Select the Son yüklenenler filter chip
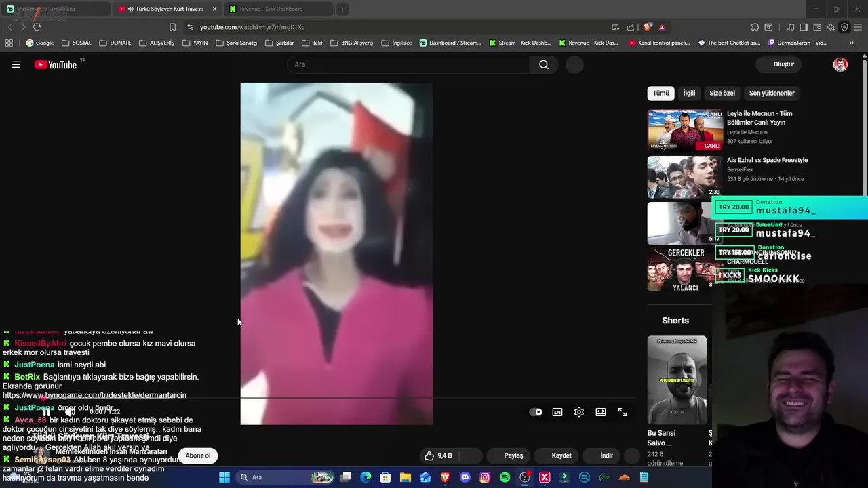The image size is (868, 488). (x=772, y=93)
